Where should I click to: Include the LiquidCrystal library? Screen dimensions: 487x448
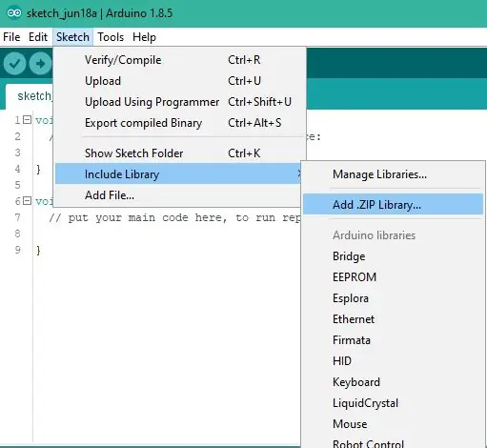point(393,403)
